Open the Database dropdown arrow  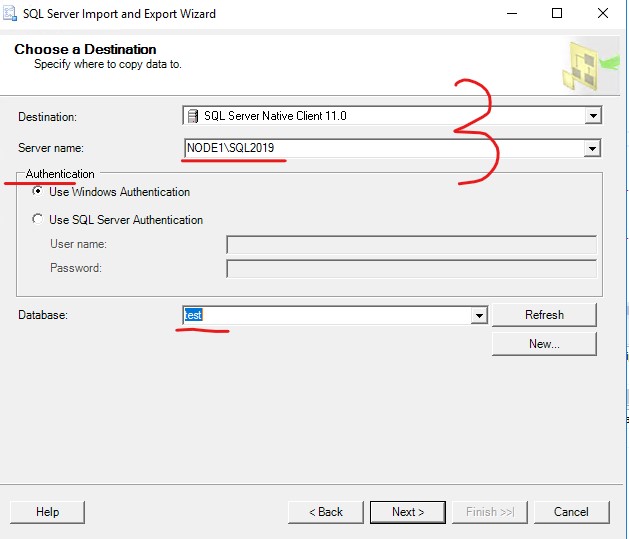click(479, 315)
